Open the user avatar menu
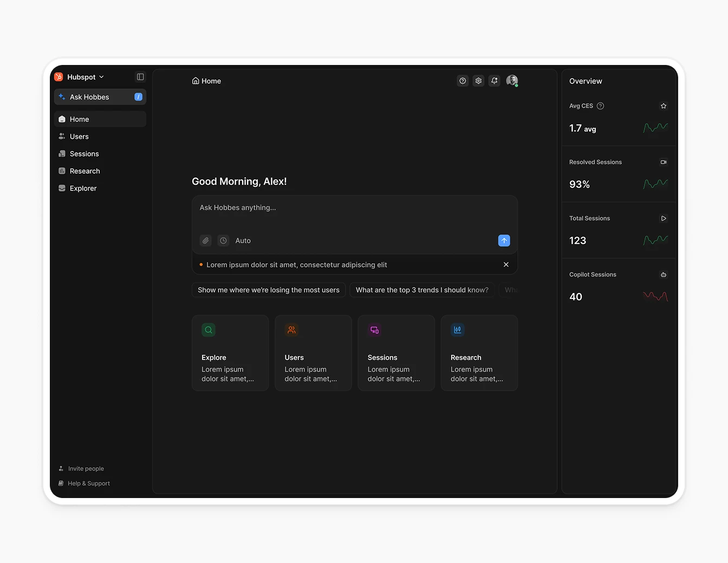The height and width of the screenshot is (563, 728). [511, 80]
